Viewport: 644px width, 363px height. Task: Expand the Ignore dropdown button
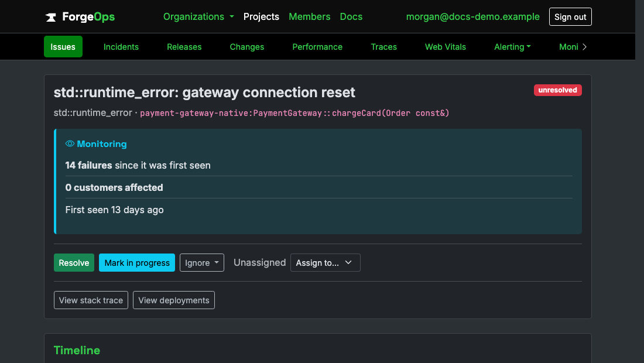(201, 263)
